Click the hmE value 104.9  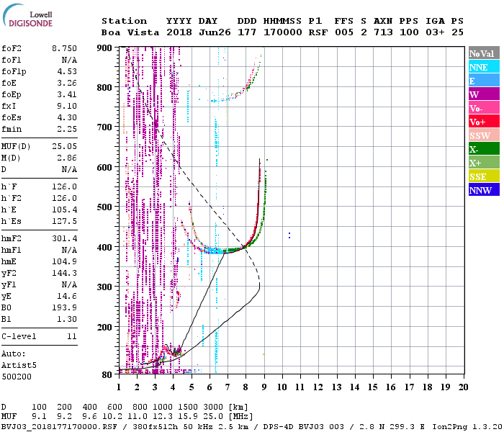coord(64,261)
